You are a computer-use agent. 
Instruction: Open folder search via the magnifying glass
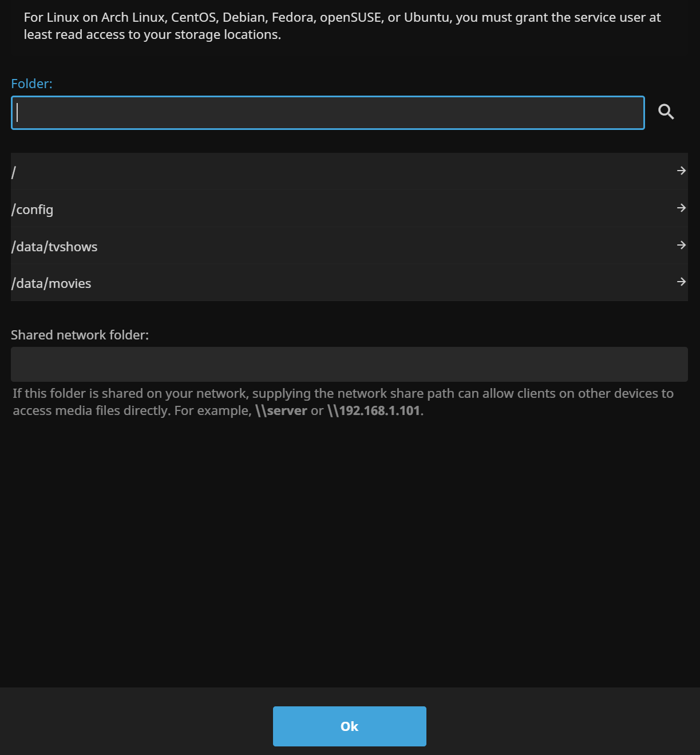(x=666, y=112)
